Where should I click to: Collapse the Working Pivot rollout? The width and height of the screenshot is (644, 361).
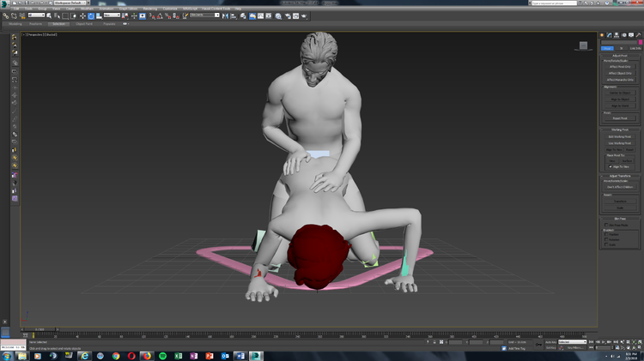click(x=620, y=129)
